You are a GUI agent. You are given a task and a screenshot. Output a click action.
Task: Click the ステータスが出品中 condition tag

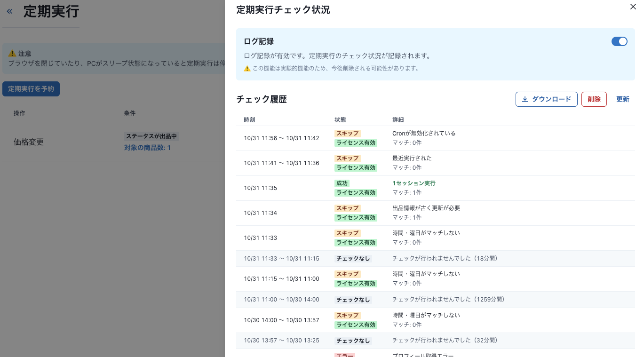(151, 136)
